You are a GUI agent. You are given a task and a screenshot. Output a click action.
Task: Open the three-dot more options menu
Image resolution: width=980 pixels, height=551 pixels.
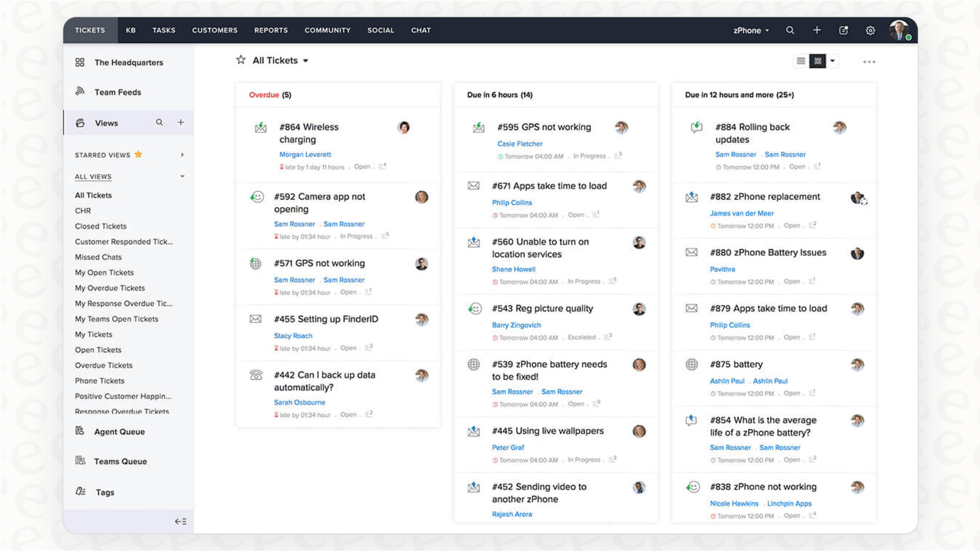click(869, 62)
